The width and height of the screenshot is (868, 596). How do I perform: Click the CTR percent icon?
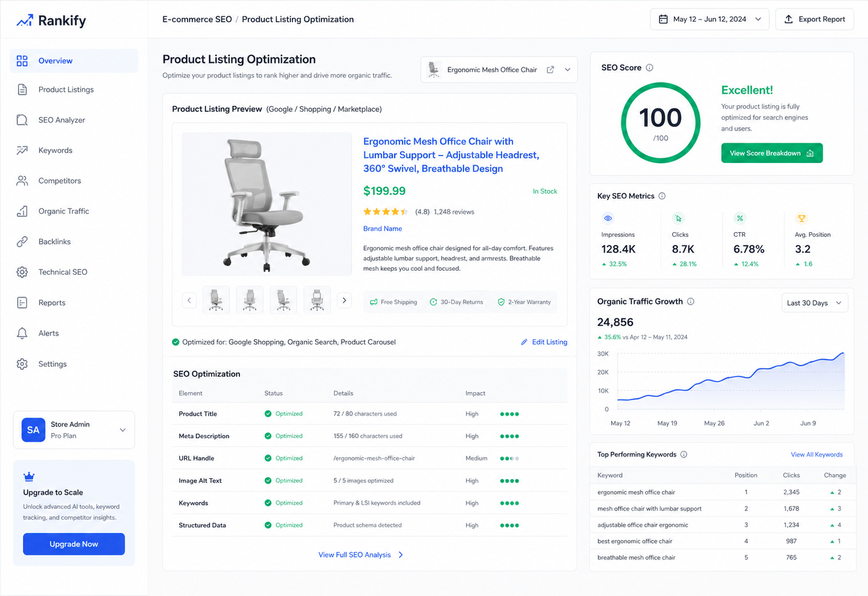tap(740, 218)
